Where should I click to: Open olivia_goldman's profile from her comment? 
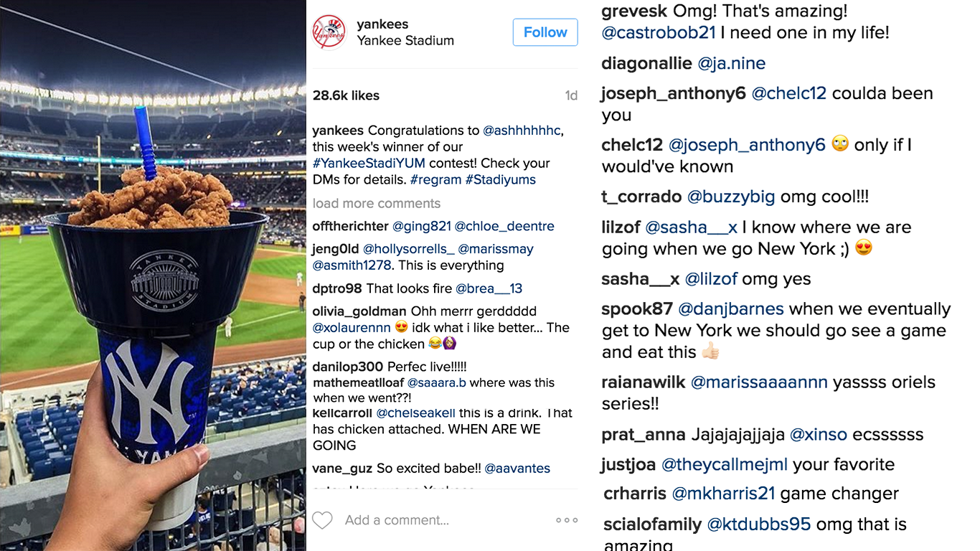pos(359,311)
